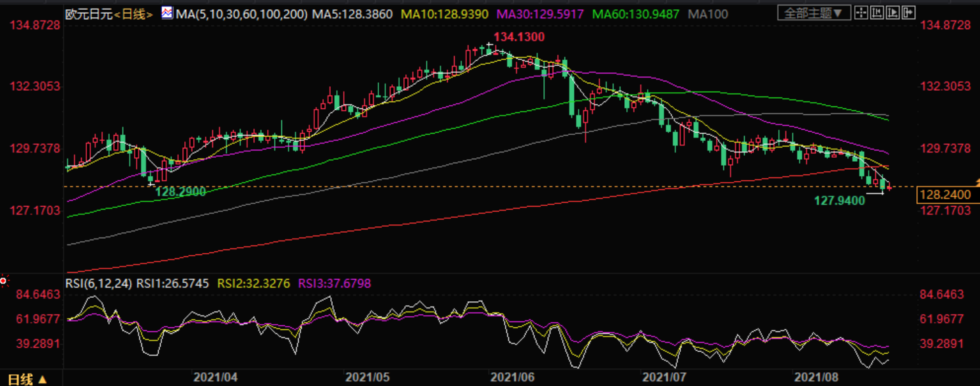Image resolution: width=980 pixels, height=386 pixels.
Task: Click the green MA60 value label
Action: [x=635, y=13]
